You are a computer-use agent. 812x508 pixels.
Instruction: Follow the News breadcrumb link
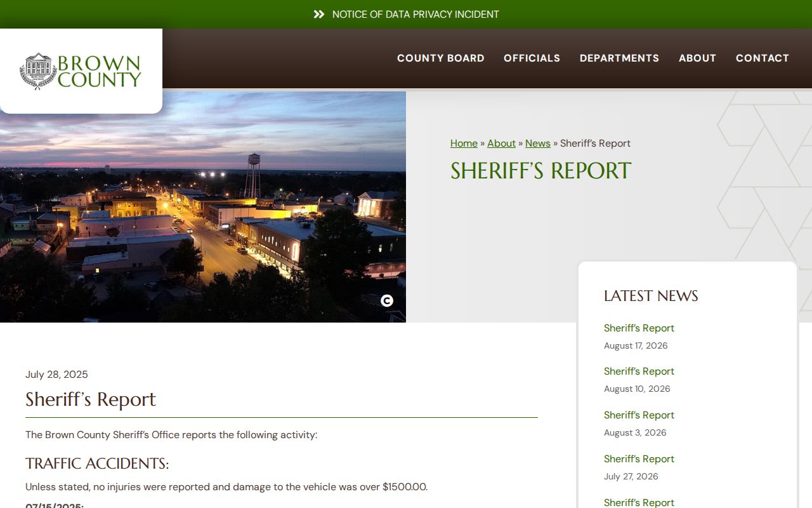538,144
